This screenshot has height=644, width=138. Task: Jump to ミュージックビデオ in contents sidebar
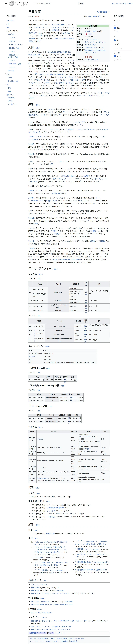(x=16, y=45)
